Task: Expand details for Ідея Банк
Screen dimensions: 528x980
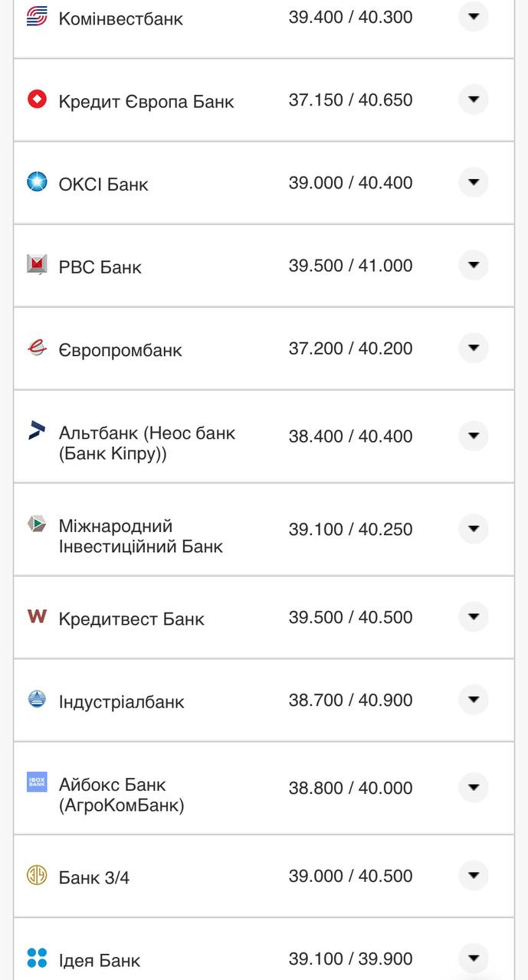Action: pyautogui.click(x=474, y=959)
